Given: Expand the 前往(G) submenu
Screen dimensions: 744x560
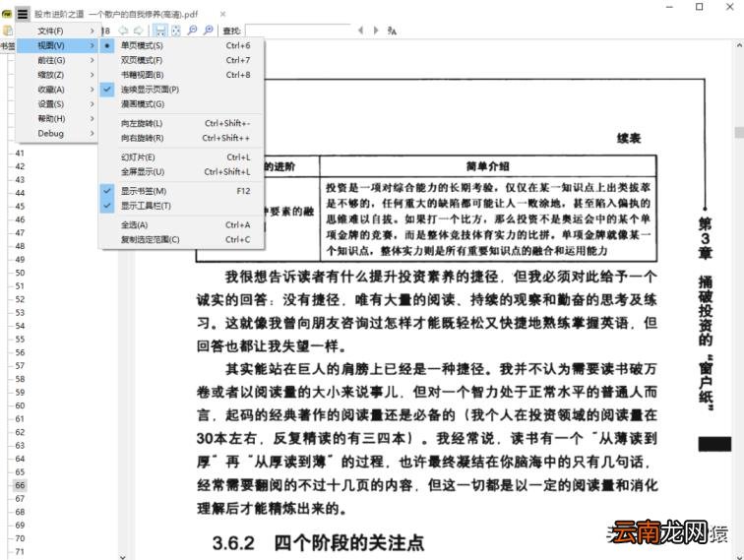Looking at the screenshot, I should click(x=57, y=60).
